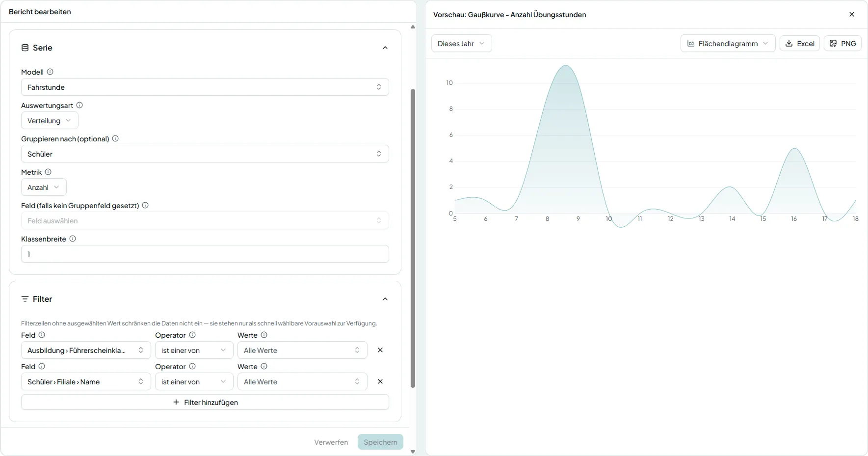Click info icon beside first filter row's Werte label
Screen dimensions: 868x456
point(264,335)
